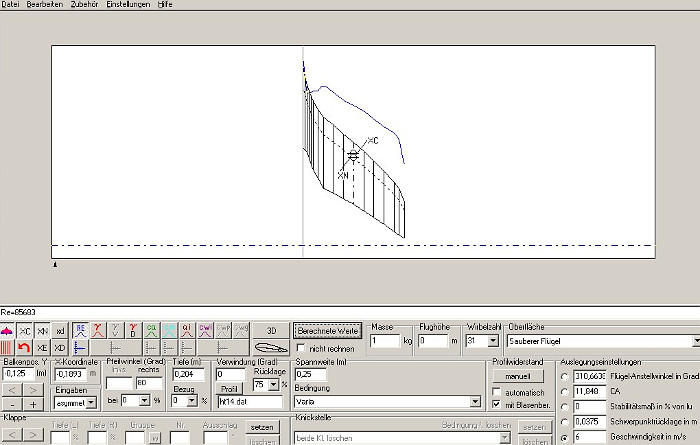700x445 pixels.
Task: Enable the 'nicht rechnen' checkbox
Action: [x=301, y=347]
